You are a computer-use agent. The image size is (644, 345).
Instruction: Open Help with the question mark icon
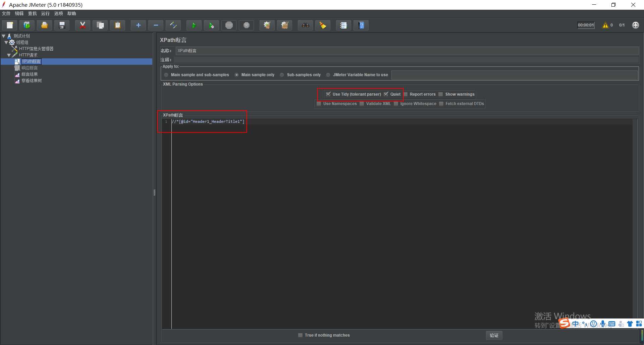tap(361, 25)
